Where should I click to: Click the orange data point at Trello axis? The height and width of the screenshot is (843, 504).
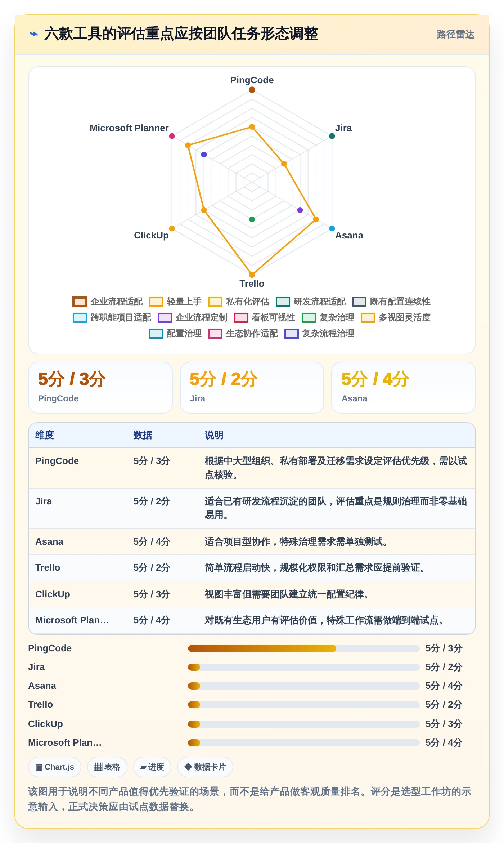click(252, 275)
